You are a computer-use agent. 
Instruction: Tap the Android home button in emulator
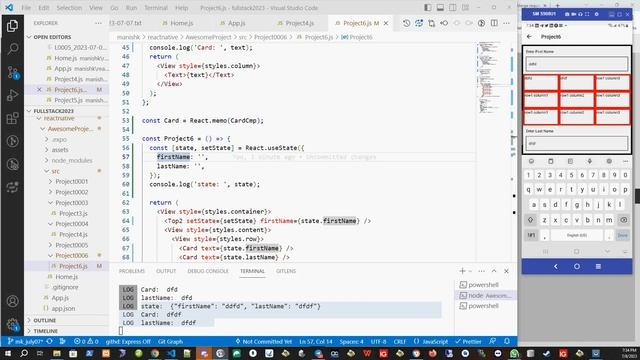tap(577, 266)
